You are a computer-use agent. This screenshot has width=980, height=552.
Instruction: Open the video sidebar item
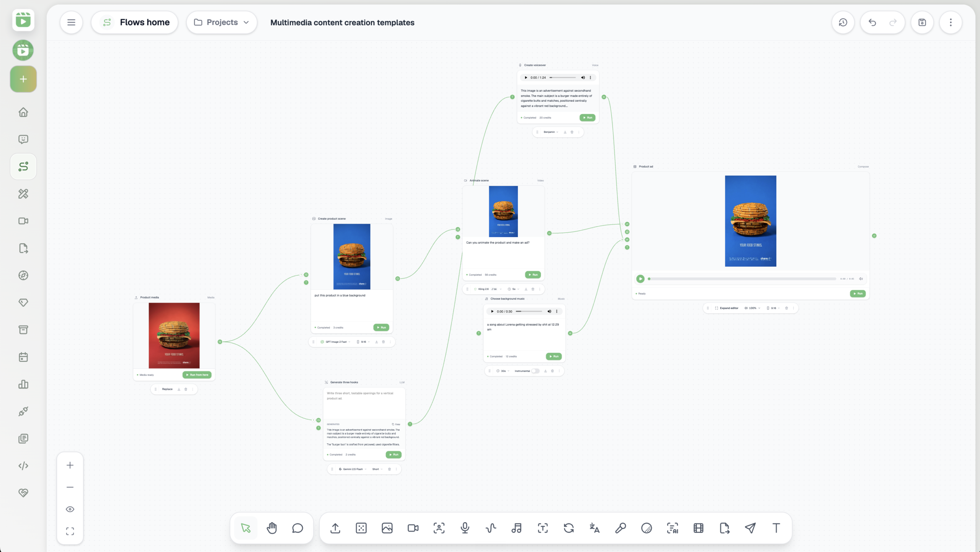pyautogui.click(x=23, y=221)
